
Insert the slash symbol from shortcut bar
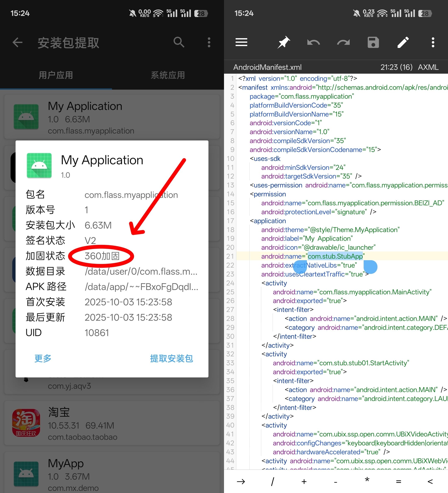tap(273, 482)
